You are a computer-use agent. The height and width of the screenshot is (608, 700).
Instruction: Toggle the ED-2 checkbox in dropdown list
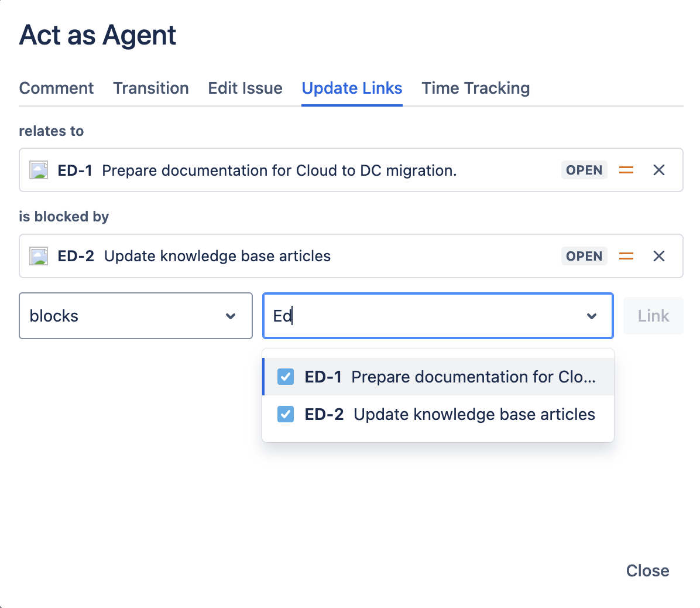click(x=285, y=414)
